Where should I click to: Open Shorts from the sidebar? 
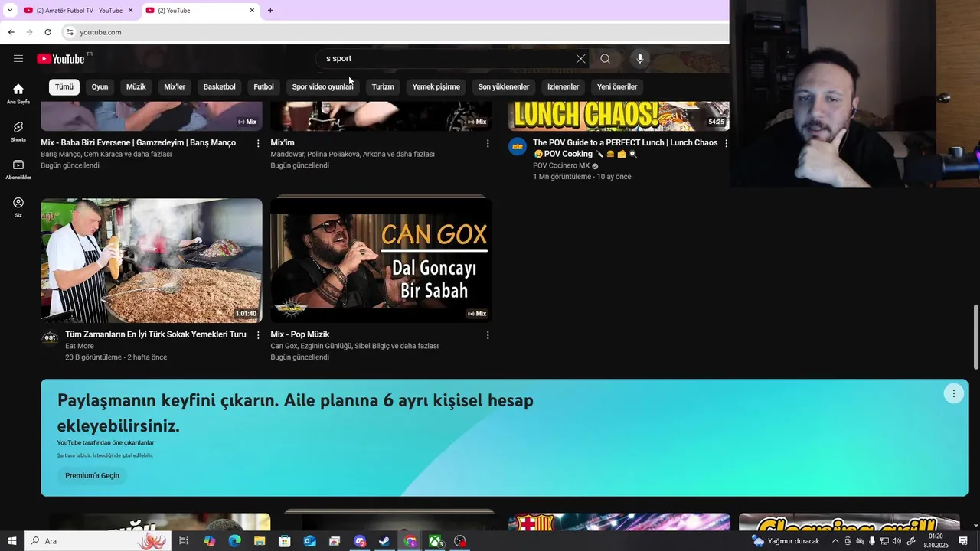[x=18, y=131]
